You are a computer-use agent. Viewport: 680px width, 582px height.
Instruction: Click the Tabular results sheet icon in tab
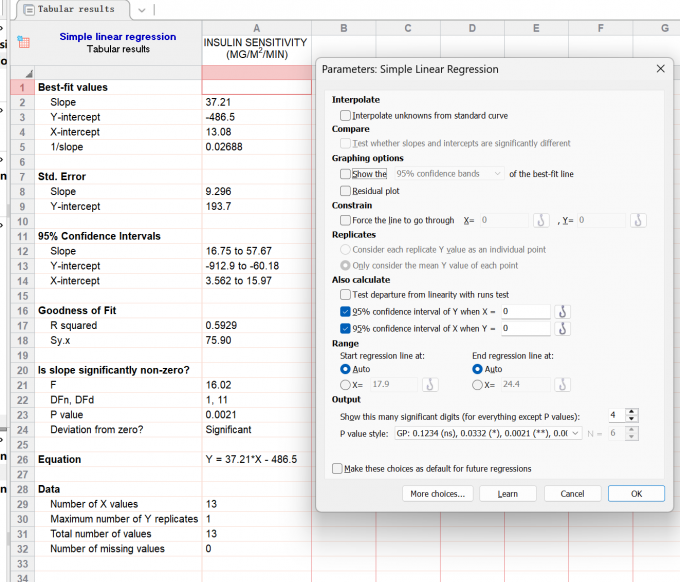coord(29,10)
